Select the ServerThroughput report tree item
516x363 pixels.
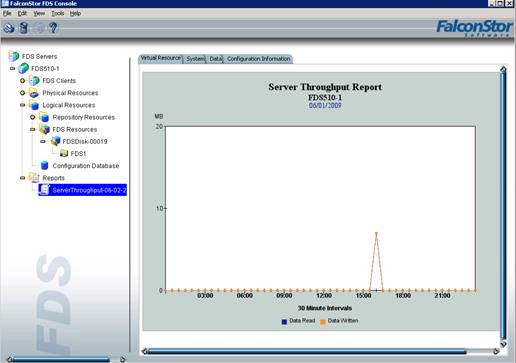[x=82, y=190]
